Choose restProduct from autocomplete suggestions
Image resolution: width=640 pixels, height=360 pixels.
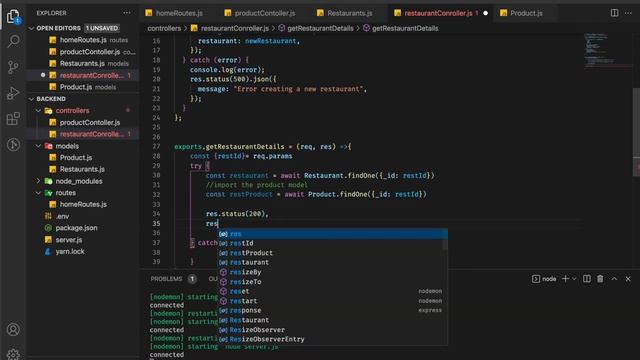click(x=330, y=253)
